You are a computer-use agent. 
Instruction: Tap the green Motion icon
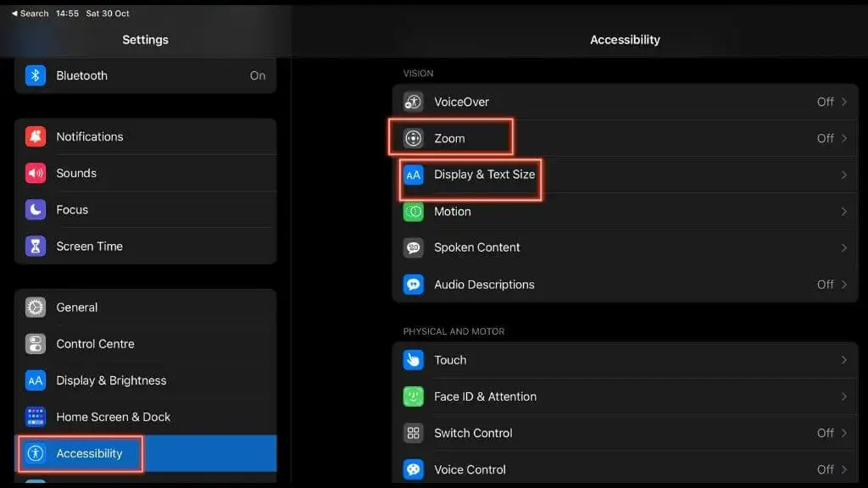413,211
